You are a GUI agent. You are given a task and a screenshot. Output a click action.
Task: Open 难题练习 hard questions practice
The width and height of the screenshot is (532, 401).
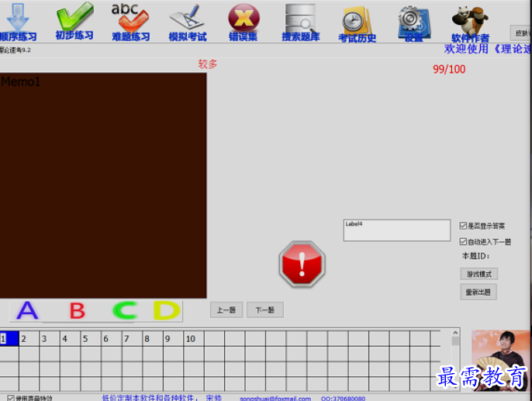pos(130,22)
